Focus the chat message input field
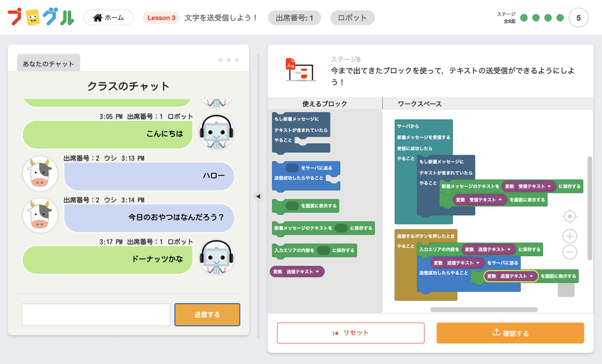Image resolution: width=602 pixels, height=364 pixels. [96, 315]
